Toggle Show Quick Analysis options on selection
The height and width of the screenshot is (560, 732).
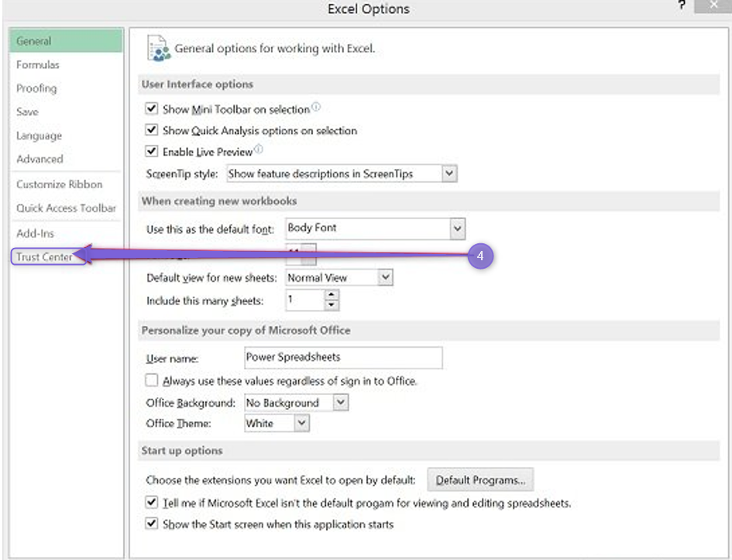pyautogui.click(x=151, y=129)
